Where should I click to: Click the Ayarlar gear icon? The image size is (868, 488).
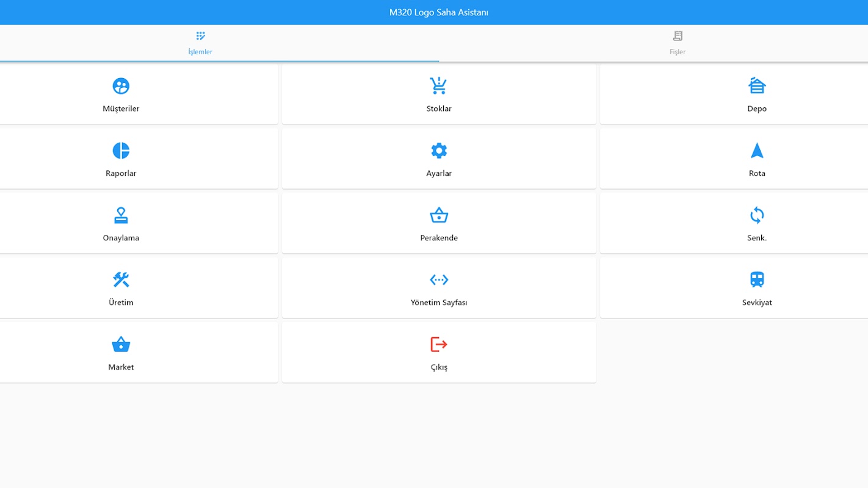[x=439, y=151]
